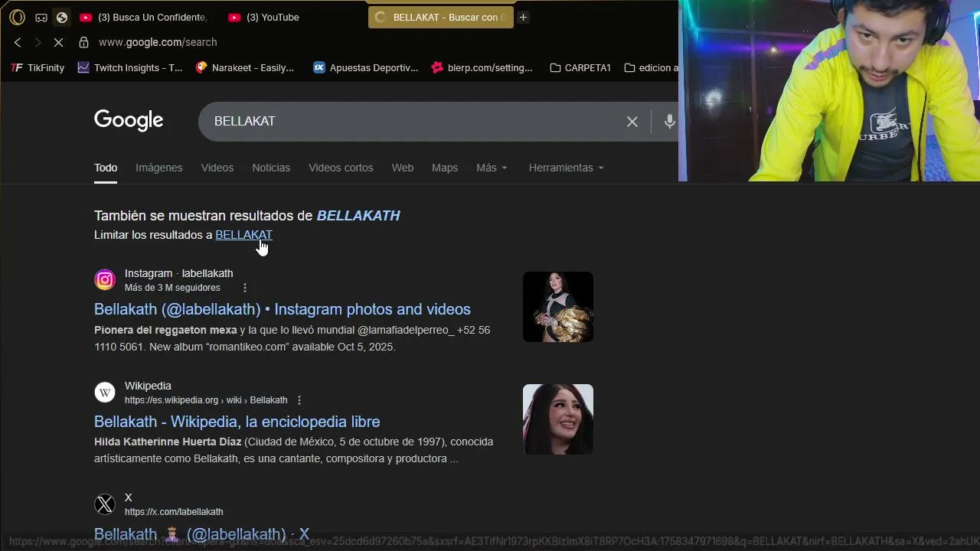Open the three-dot menu on the Instagram result
Viewport: 980px width, 551px height.
pyautogui.click(x=245, y=288)
